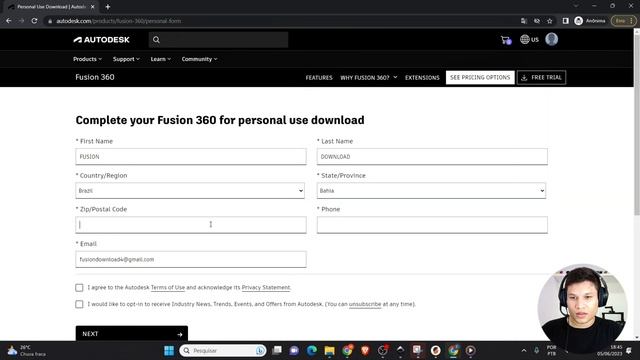
Task: Focus the First Name field
Action: [x=191, y=157]
